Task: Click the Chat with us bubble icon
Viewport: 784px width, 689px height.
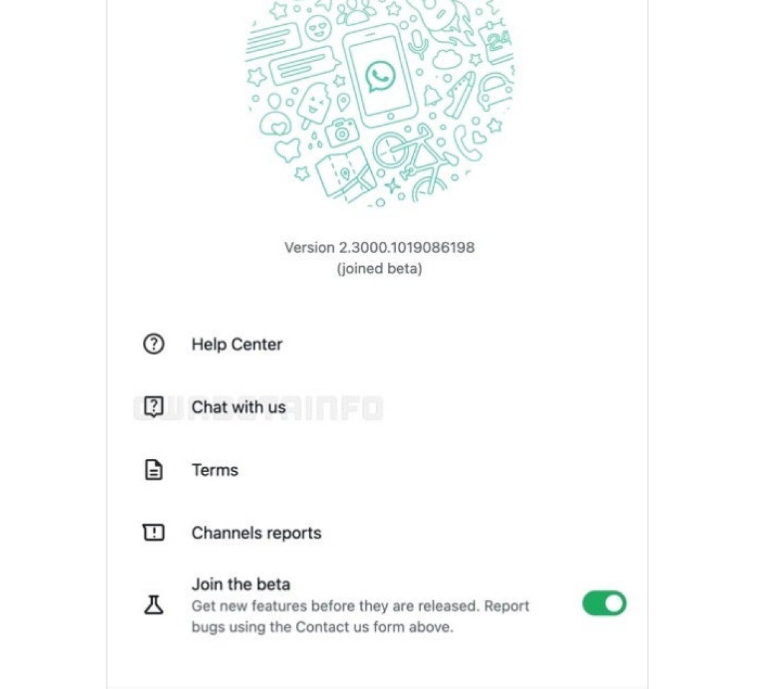Action: coord(154,407)
